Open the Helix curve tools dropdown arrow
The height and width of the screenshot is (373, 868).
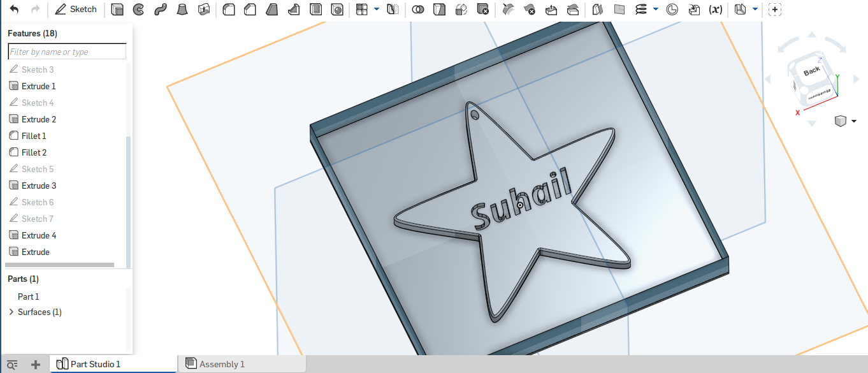coord(656,10)
